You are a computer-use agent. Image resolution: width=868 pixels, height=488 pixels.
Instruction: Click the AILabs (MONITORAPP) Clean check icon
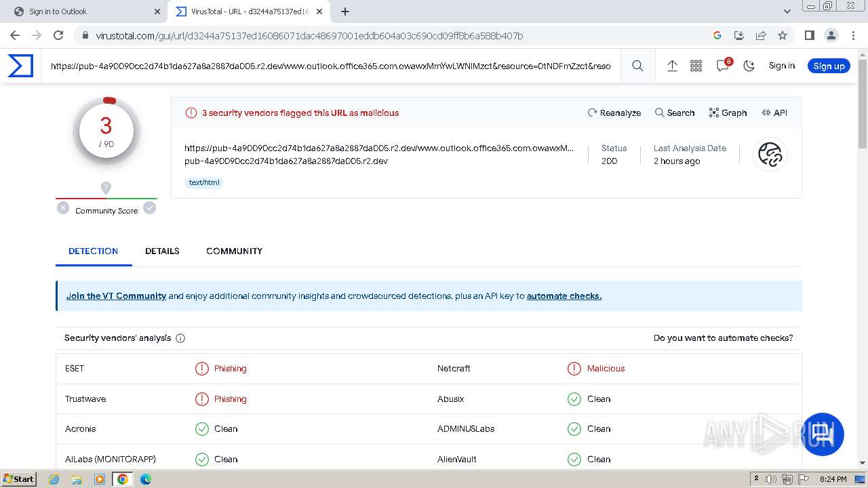tap(202, 460)
